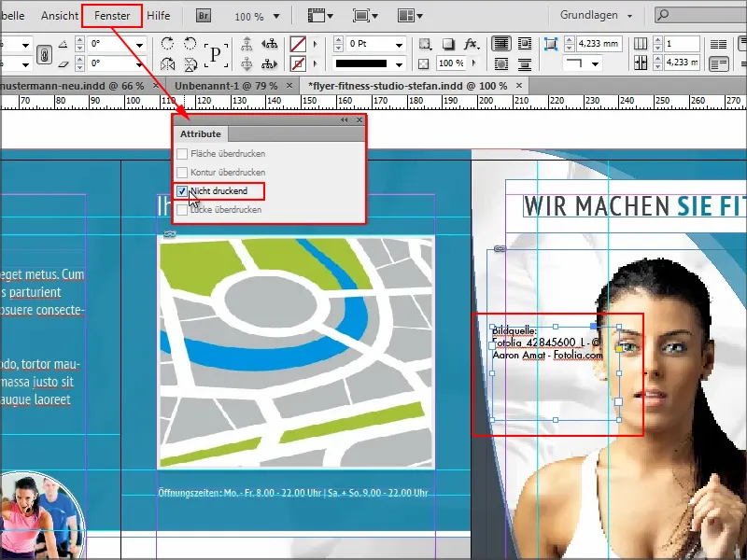Viewport: 747px width, 560px height.
Task: Close the flyer-fitness-studio-stefan.indd tab
Action: tap(519, 86)
